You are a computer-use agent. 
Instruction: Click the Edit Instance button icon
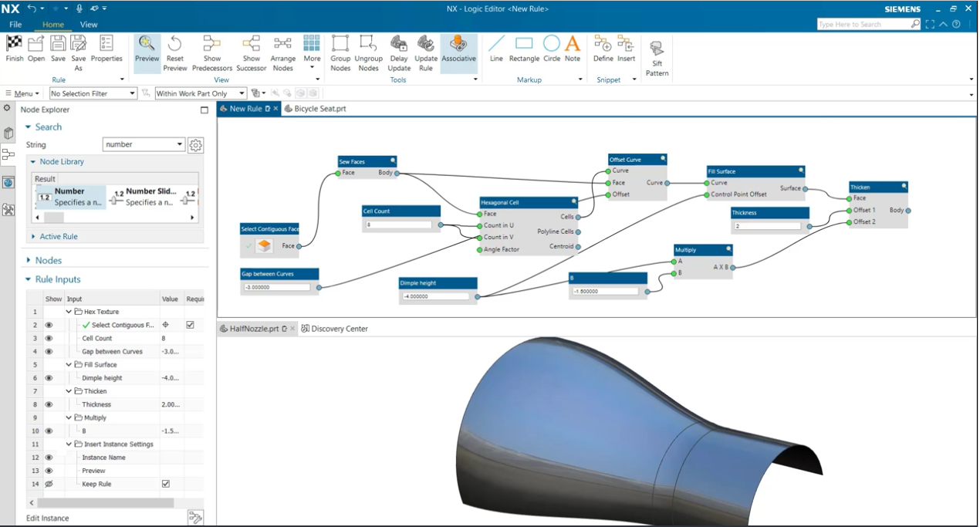tap(195, 518)
